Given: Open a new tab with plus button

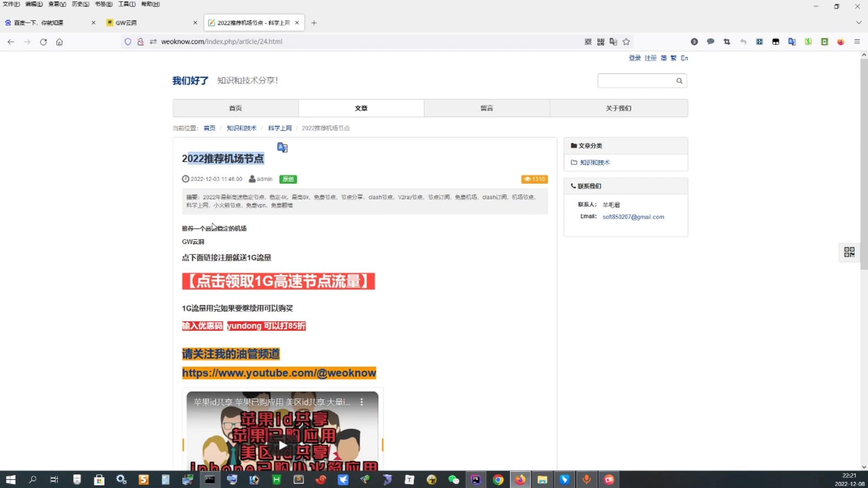Looking at the screenshot, I should (314, 23).
